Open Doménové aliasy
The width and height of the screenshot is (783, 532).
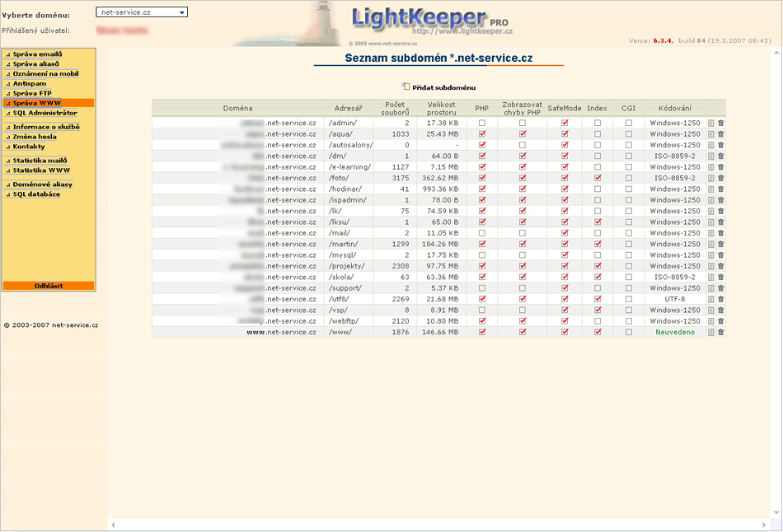42,184
